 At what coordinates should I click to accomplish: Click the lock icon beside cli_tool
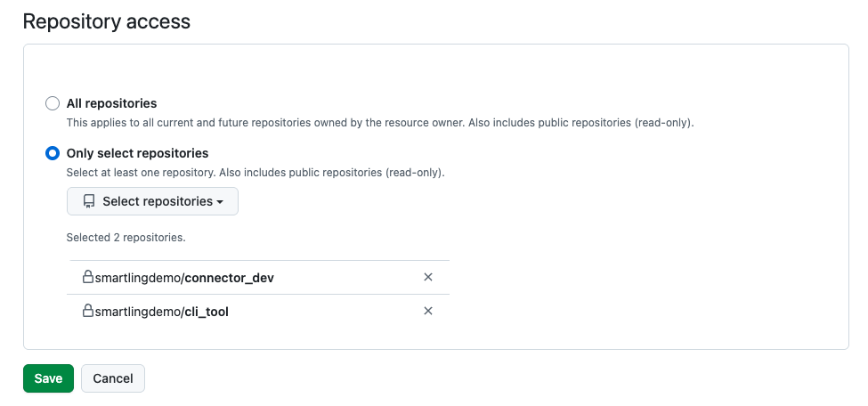[x=88, y=311]
